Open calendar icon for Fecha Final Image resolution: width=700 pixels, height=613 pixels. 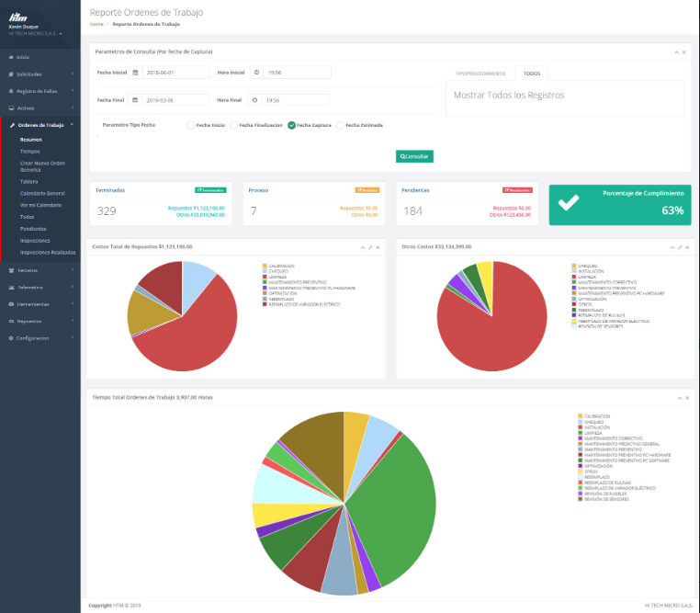[135, 100]
